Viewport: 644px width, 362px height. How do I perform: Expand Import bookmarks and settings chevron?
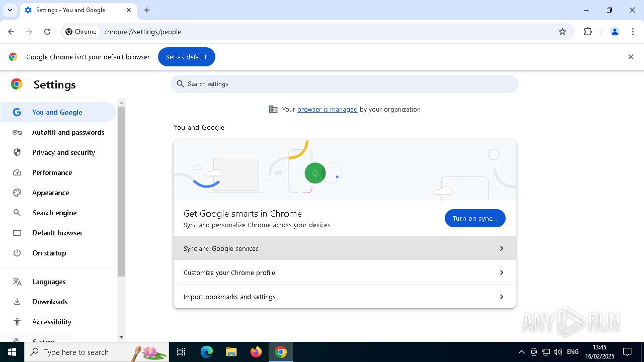501,297
